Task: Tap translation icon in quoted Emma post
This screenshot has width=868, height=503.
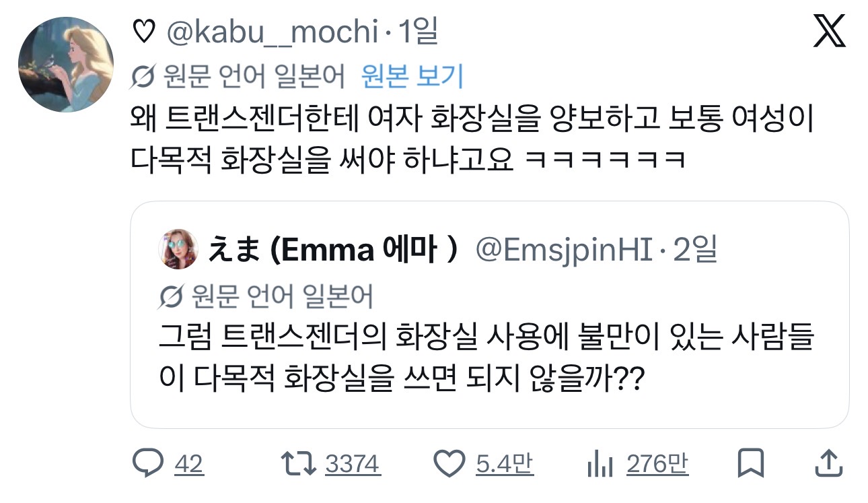Action: [x=172, y=296]
